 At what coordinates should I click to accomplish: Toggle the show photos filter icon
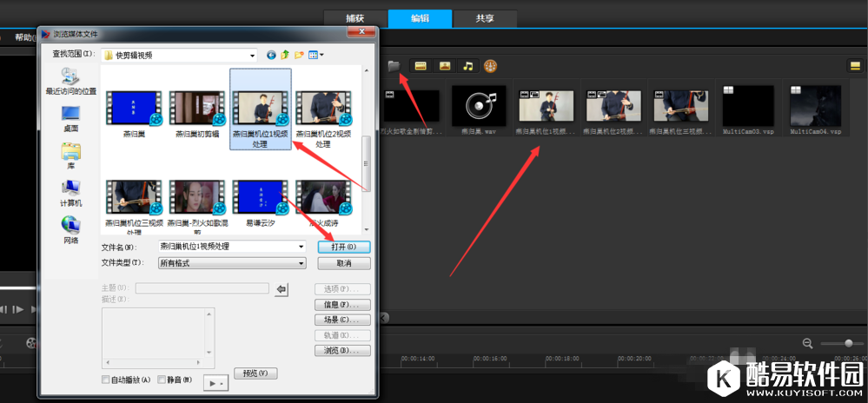444,65
